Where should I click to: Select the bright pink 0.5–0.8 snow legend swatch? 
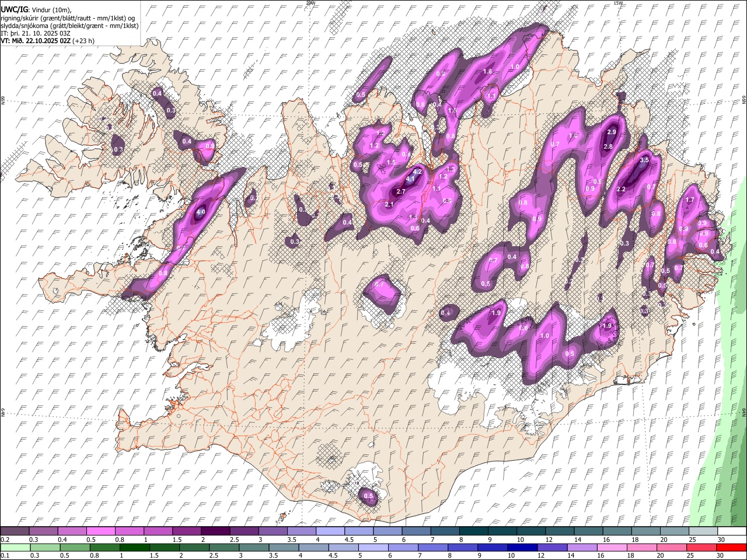(102, 531)
